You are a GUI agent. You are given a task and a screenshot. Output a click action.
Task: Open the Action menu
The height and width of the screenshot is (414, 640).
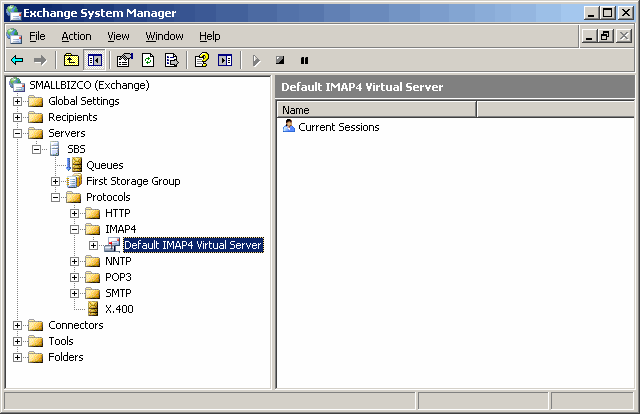[x=76, y=36]
